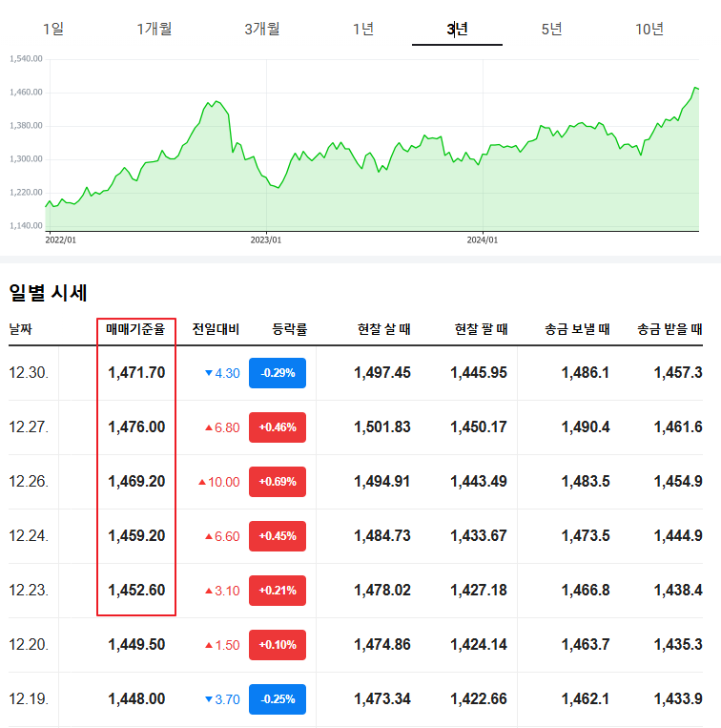
Task: Switch to the 1개월 period tab
Action: pyautogui.click(x=154, y=29)
